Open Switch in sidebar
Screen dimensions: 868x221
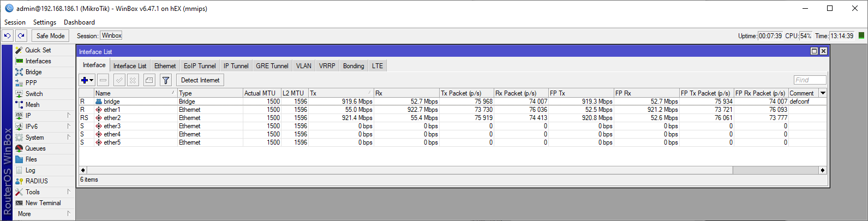pyautogui.click(x=44, y=93)
